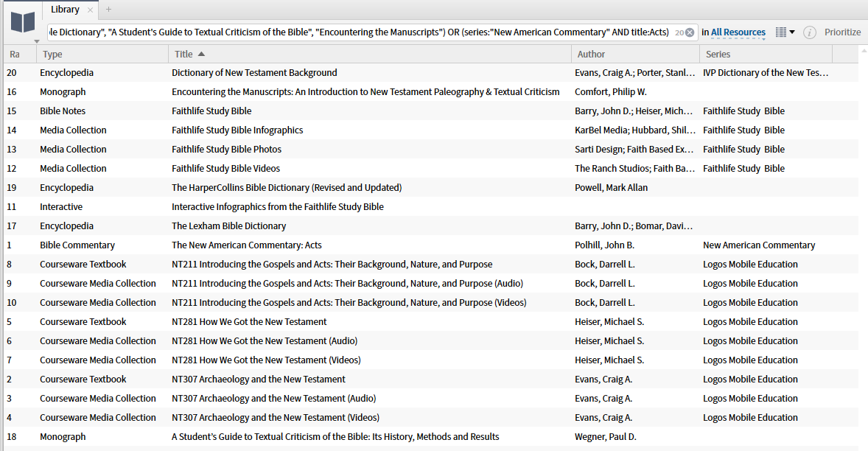Select NT211 Gospels and Acts (Videos)
Screen dimensions: 868x451
(349, 303)
